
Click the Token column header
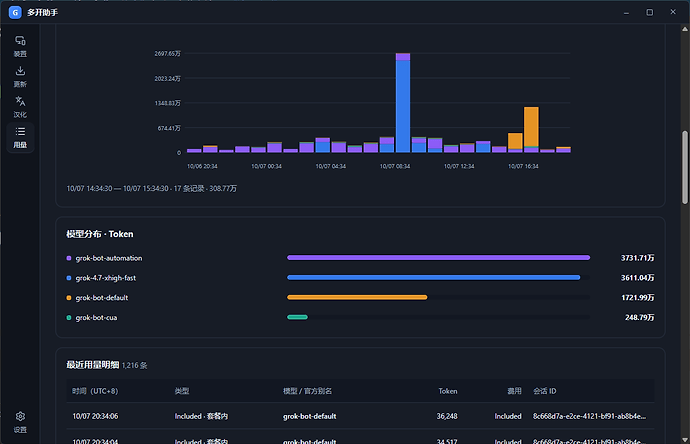coord(448,391)
